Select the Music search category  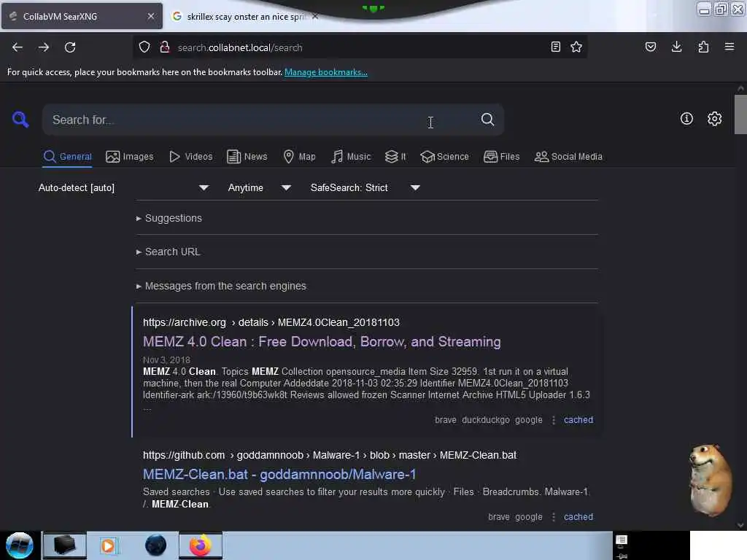tap(351, 157)
